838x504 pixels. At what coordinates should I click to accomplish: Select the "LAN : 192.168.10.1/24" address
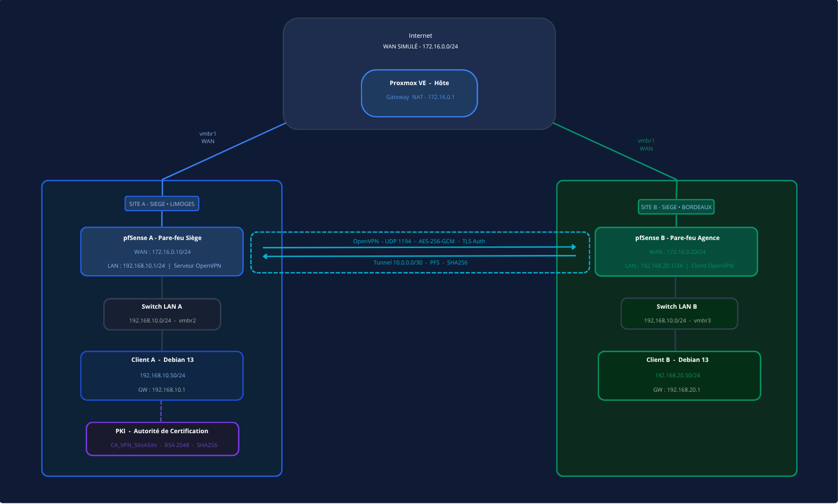136,266
